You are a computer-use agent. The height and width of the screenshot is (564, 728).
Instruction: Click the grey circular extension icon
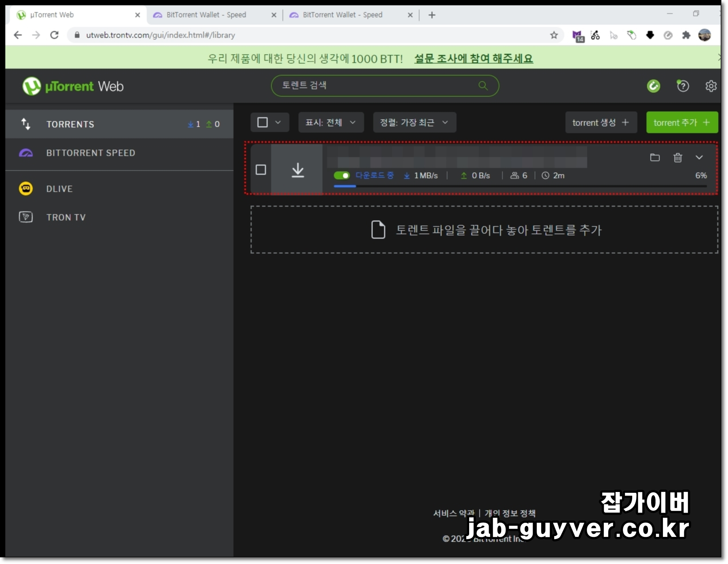pyautogui.click(x=668, y=35)
